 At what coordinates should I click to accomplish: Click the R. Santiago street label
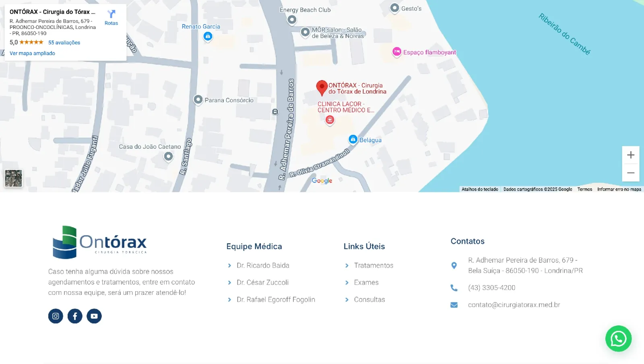tap(186, 156)
